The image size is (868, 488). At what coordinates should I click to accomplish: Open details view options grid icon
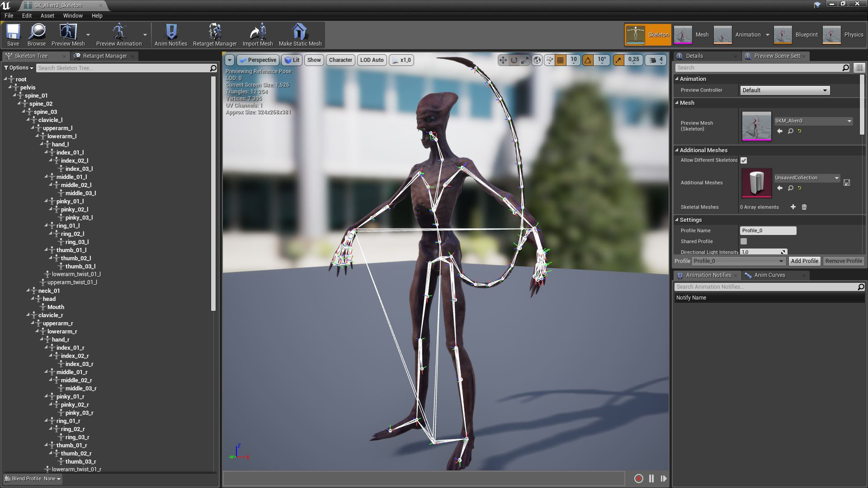click(859, 68)
